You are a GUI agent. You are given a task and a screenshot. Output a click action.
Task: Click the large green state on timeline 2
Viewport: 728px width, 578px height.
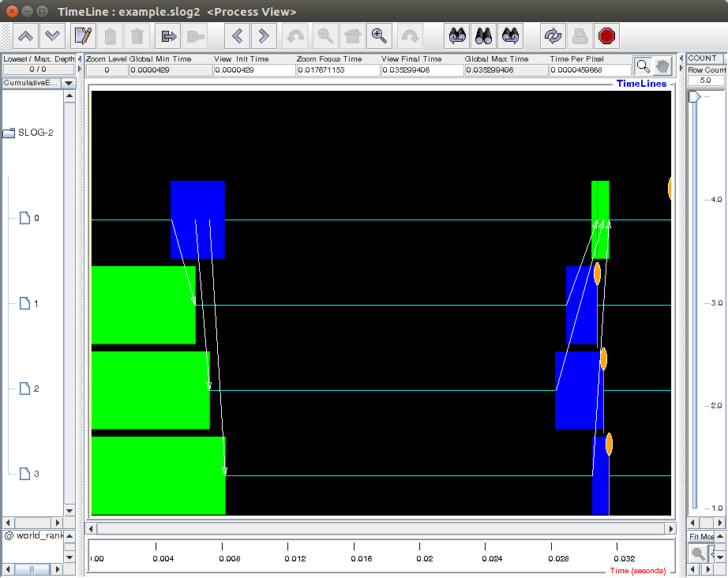pos(151,390)
